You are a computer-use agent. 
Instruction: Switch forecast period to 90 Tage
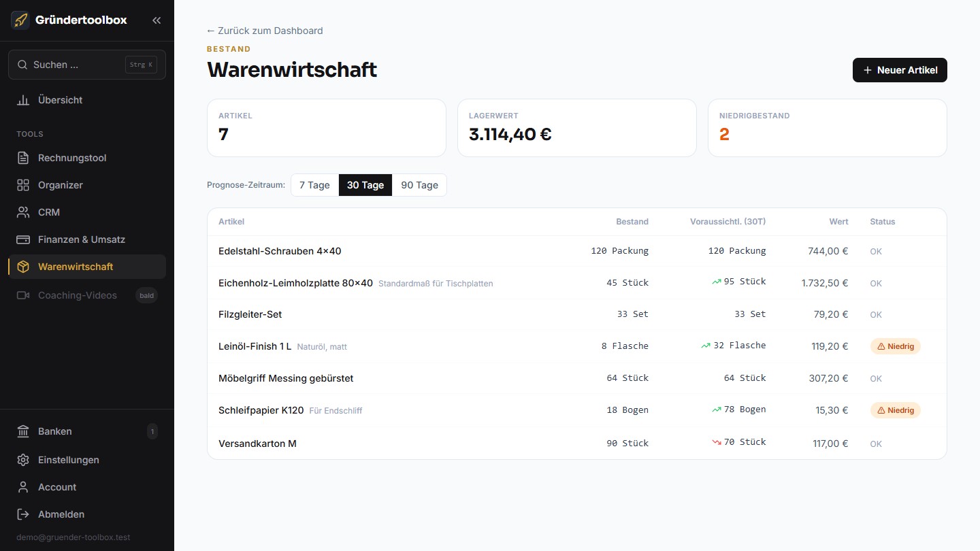coord(419,185)
